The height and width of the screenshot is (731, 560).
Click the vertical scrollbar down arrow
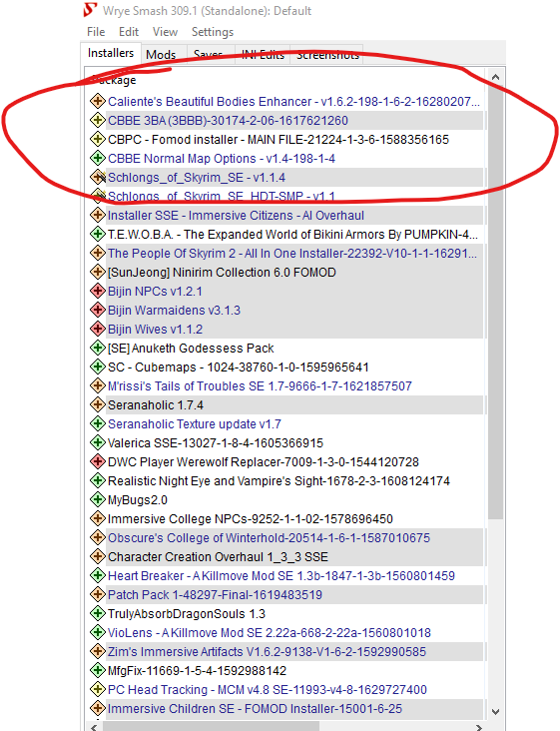[x=496, y=712]
